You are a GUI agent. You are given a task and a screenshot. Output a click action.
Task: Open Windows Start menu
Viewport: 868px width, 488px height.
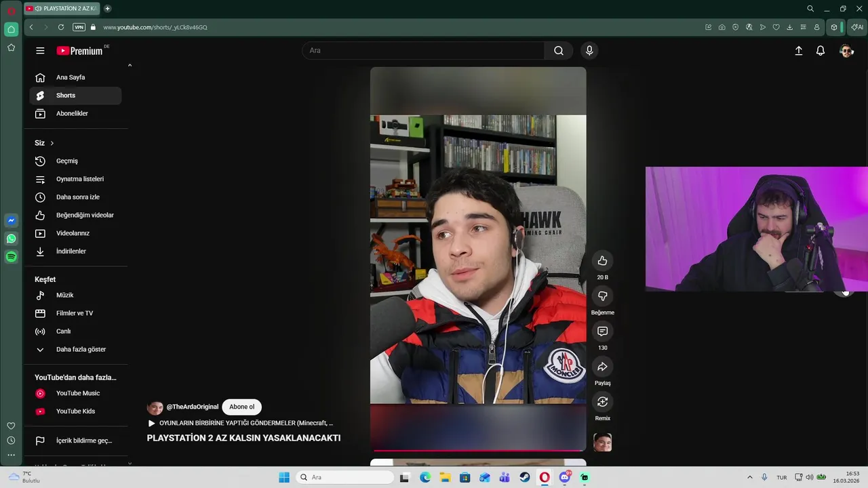click(x=284, y=477)
